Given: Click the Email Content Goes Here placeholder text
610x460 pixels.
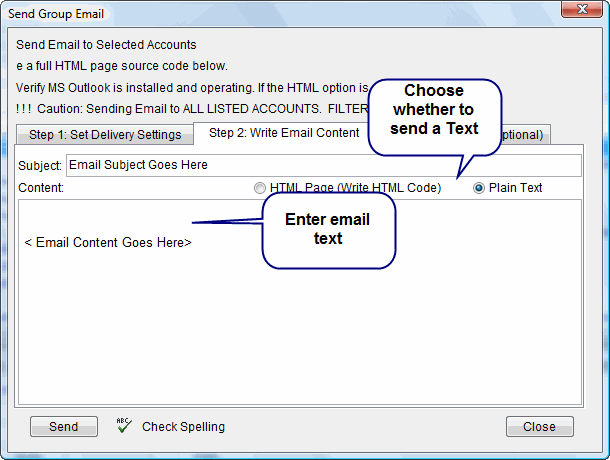Looking at the screenshot, I should (x=108, y=242).
